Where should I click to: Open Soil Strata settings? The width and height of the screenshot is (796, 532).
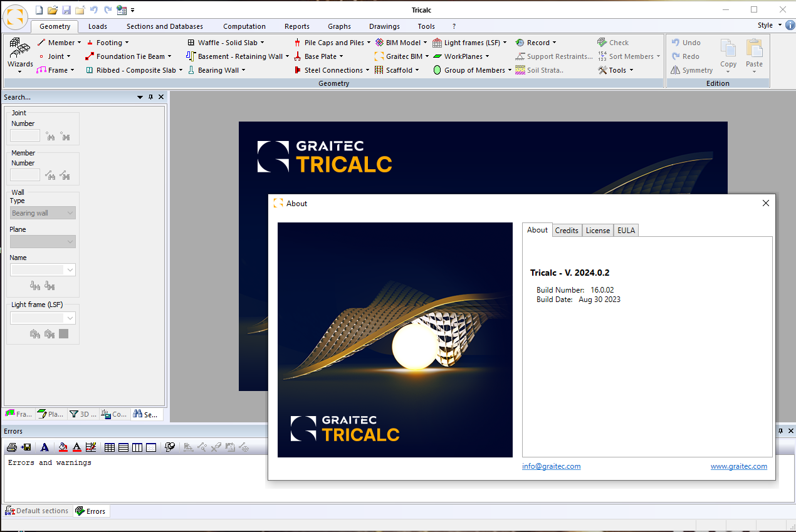539,70
